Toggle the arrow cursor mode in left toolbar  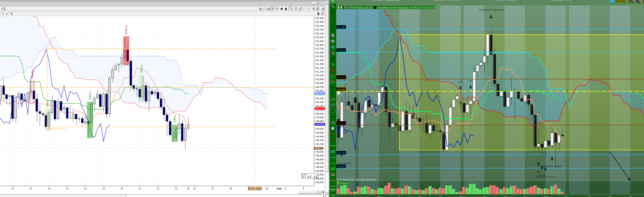click(291, 9)
